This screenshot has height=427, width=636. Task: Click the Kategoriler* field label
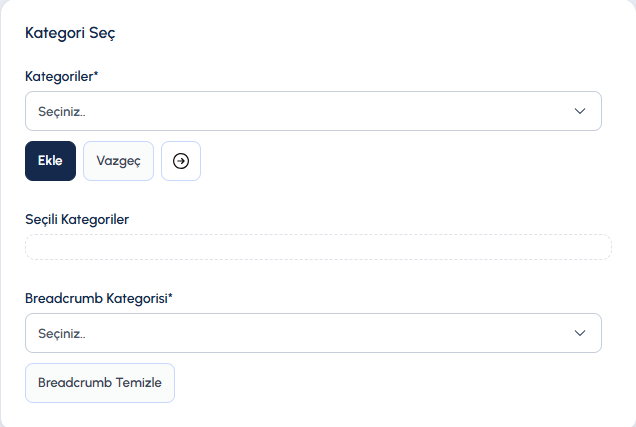point(62,76)
